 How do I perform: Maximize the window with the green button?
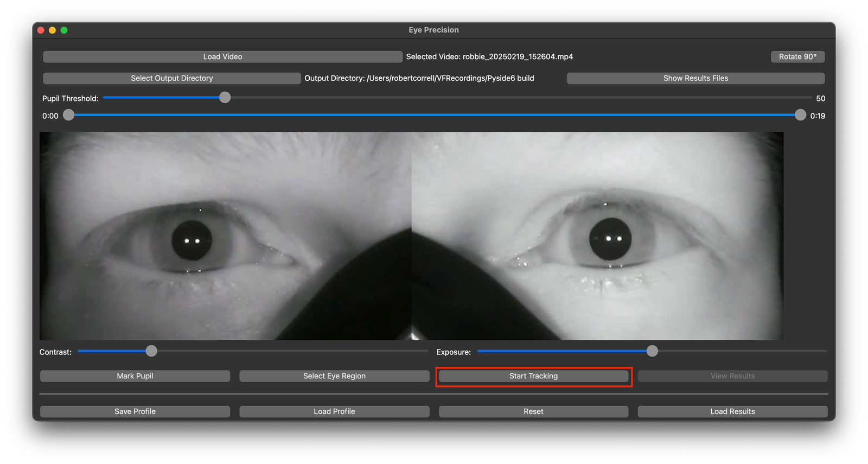[x=64, y=30]
